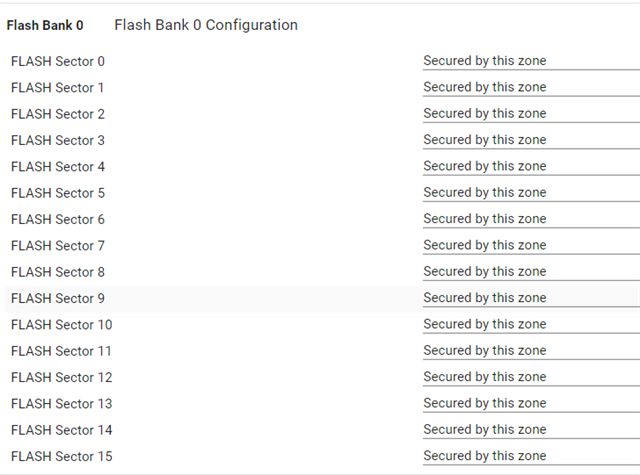Open FLASH Sector 15 security dropdown

coord(530,456)
